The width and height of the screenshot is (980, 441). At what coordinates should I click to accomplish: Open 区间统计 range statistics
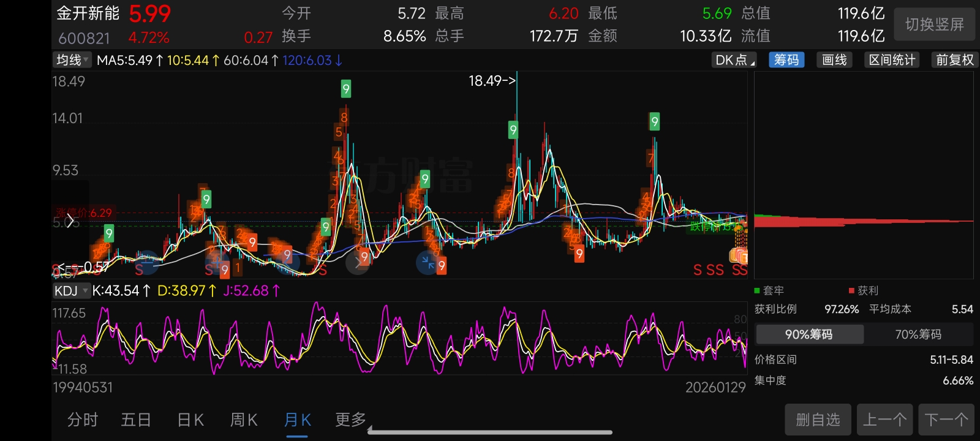pyautogui.click(x=892, y=60)
